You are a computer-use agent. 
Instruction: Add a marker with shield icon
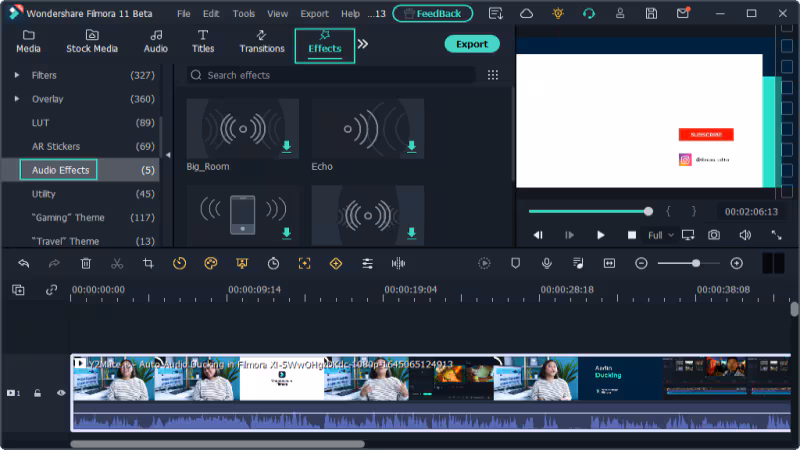point(515,263)
